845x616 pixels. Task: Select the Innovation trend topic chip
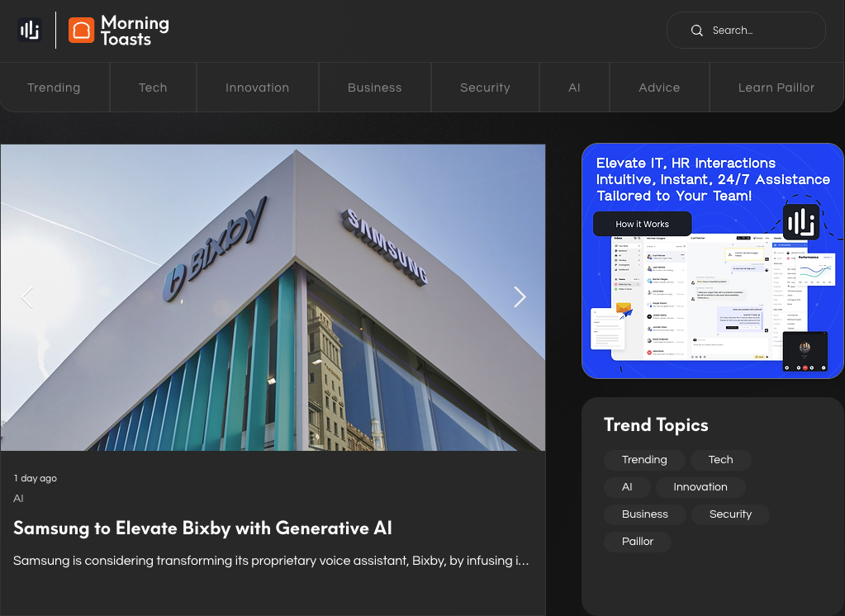click(700, 487)
